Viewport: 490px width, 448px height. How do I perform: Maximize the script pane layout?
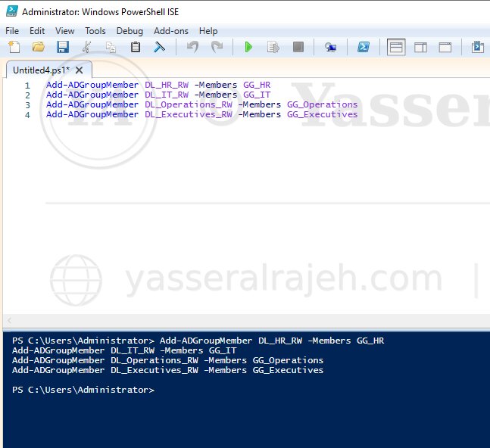click(445, 48)
